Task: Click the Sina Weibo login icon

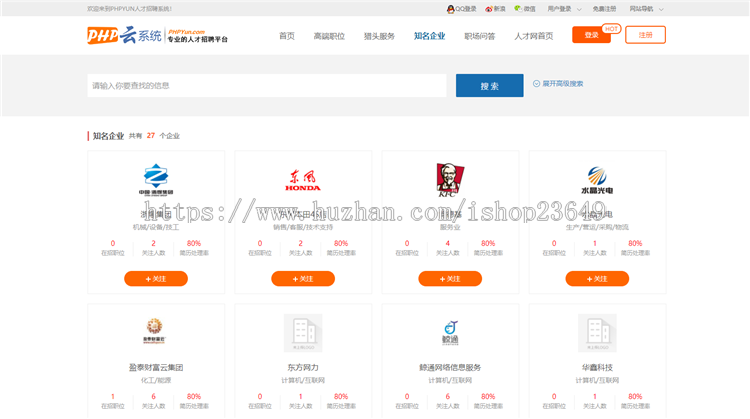Action: coord(488,9)
